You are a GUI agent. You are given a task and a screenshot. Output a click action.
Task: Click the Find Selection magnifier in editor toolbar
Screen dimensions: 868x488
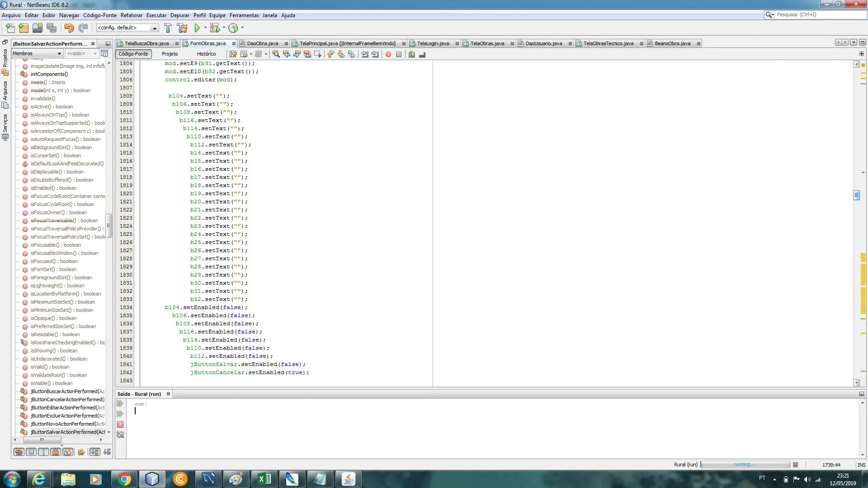click(x=276, y=54)
